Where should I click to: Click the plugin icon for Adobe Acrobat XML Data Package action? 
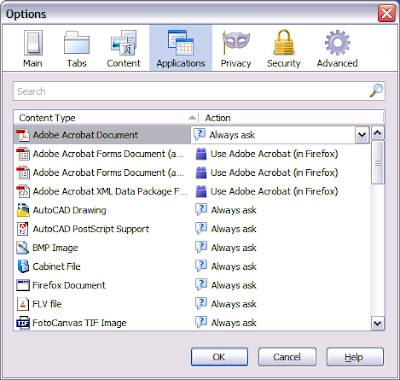point(201,191)
